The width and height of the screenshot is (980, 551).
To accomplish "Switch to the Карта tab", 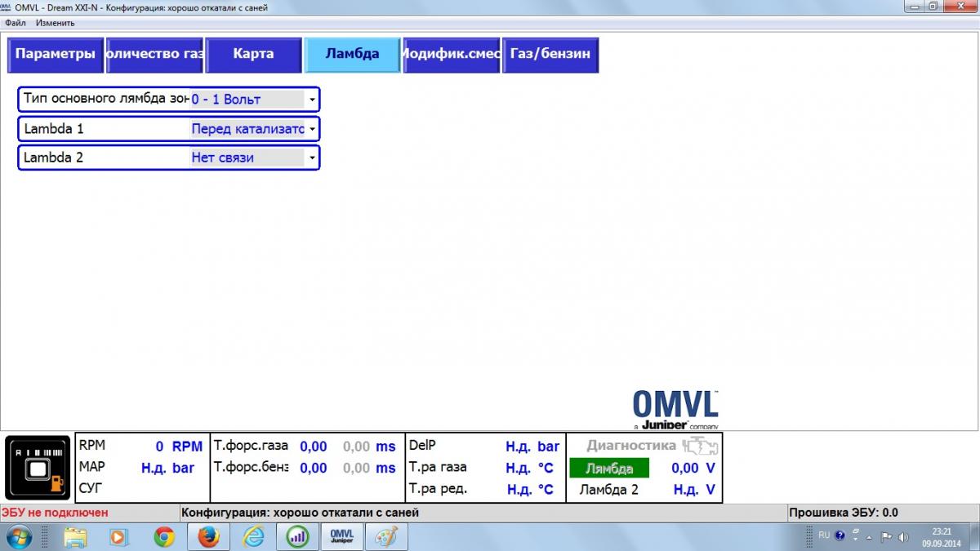I will 253,55.
